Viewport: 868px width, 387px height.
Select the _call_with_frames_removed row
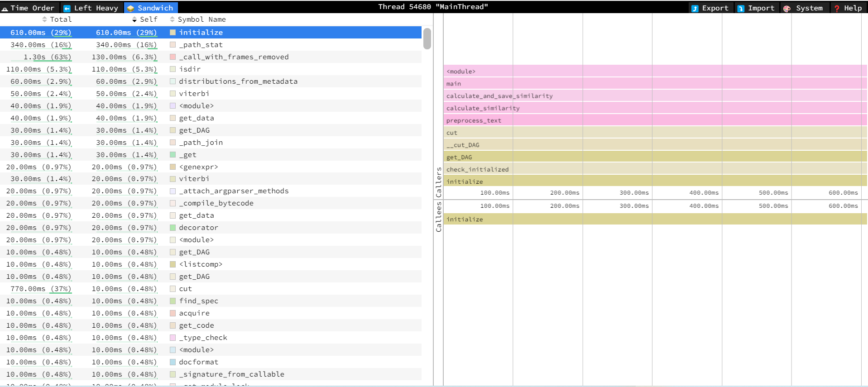234,57
